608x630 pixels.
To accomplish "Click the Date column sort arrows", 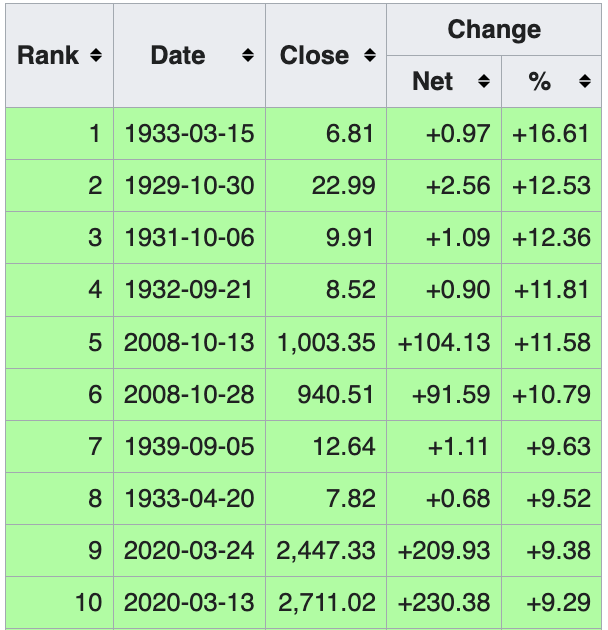I will coord(248,55).
